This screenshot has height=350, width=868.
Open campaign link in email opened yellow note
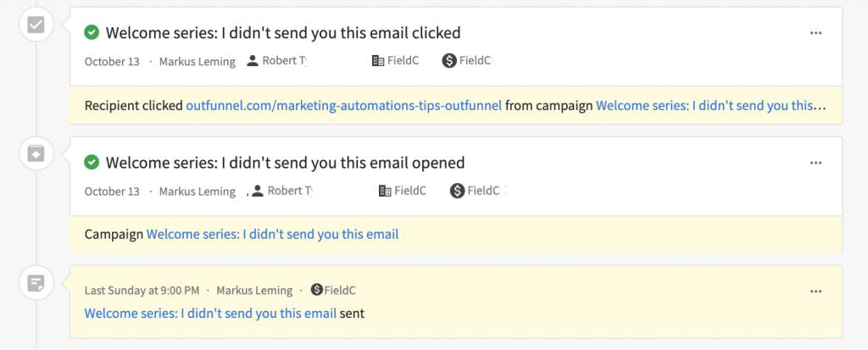[x=272, y=234]
